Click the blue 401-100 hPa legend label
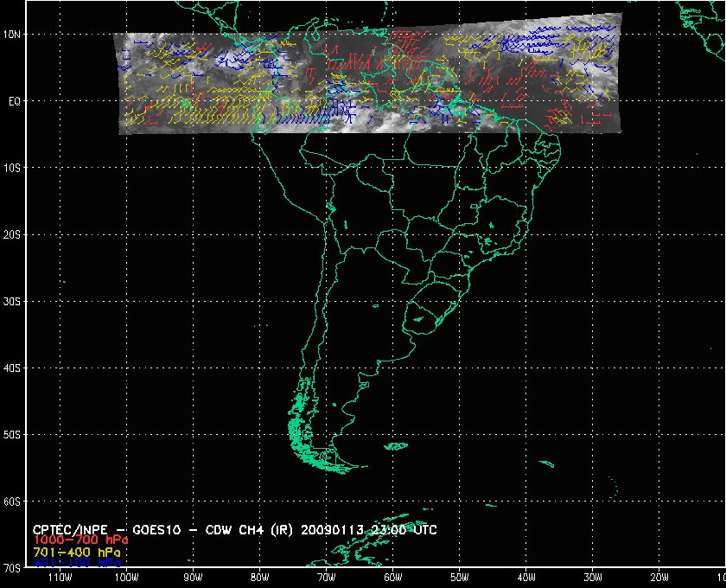This screenshot has height=588, width=726. pyautogui.click(x=76, y=563)
